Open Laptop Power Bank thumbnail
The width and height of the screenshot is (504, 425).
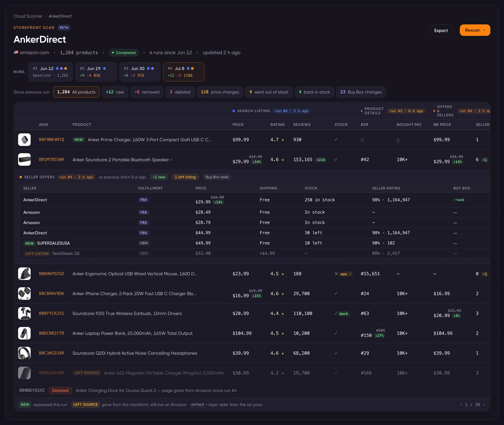click(x=24, y=333)
